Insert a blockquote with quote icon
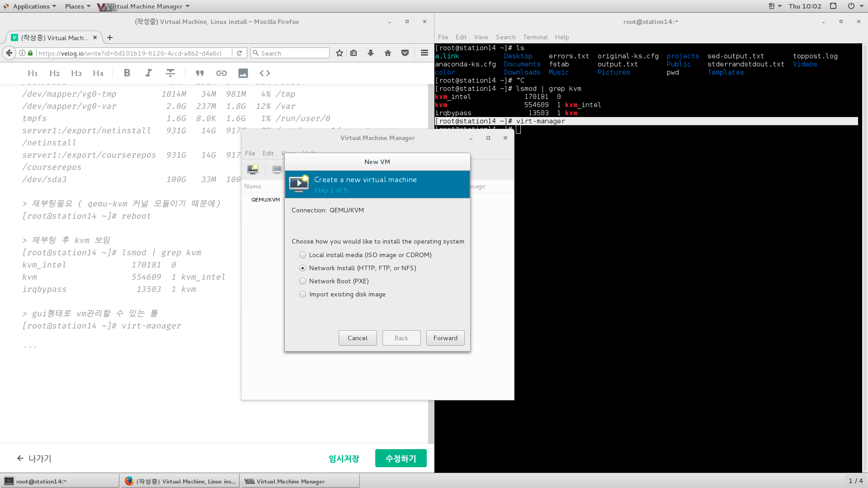The width and height of the screenshot is (868, 488). click(199, 73)
